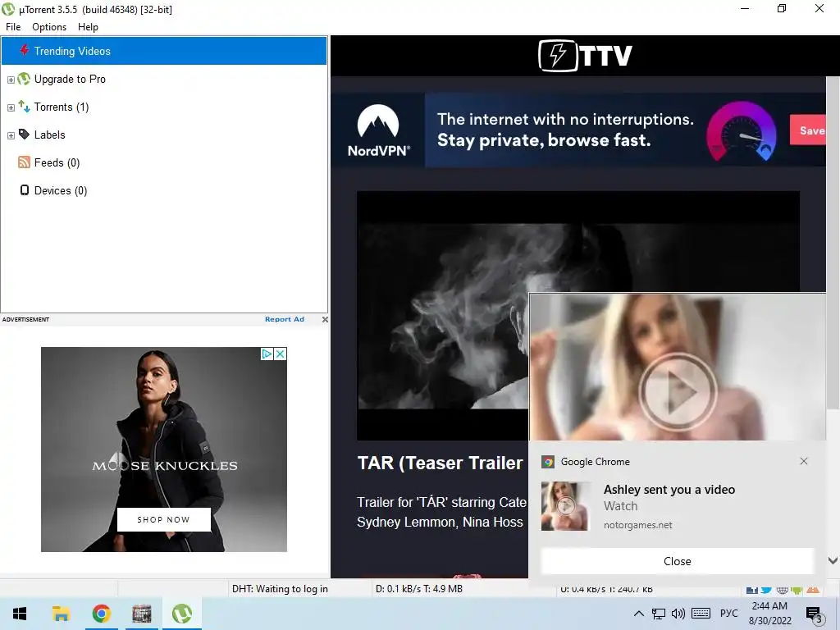Dismiss Chrome notification with X icon

804,461
